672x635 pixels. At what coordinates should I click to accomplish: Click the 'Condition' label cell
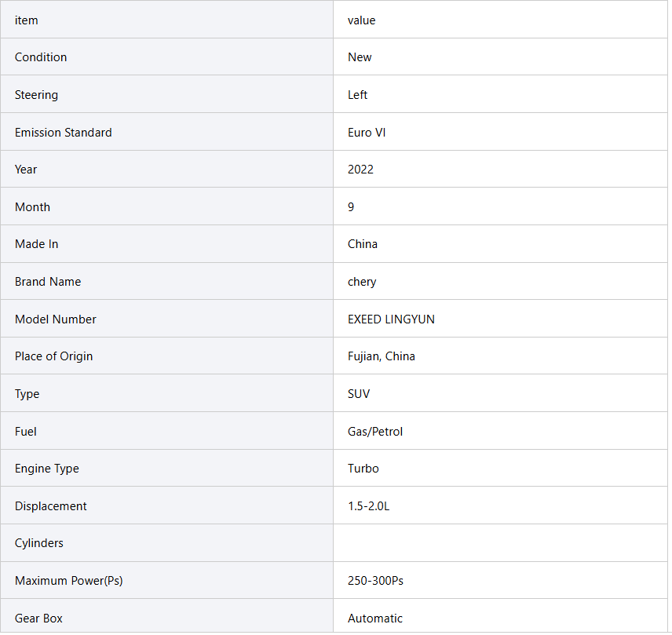41,57
